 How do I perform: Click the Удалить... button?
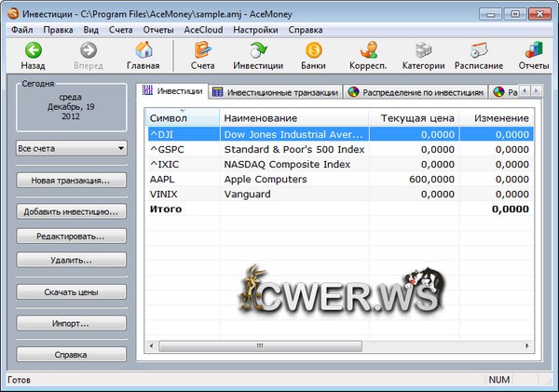pos(72,261)
